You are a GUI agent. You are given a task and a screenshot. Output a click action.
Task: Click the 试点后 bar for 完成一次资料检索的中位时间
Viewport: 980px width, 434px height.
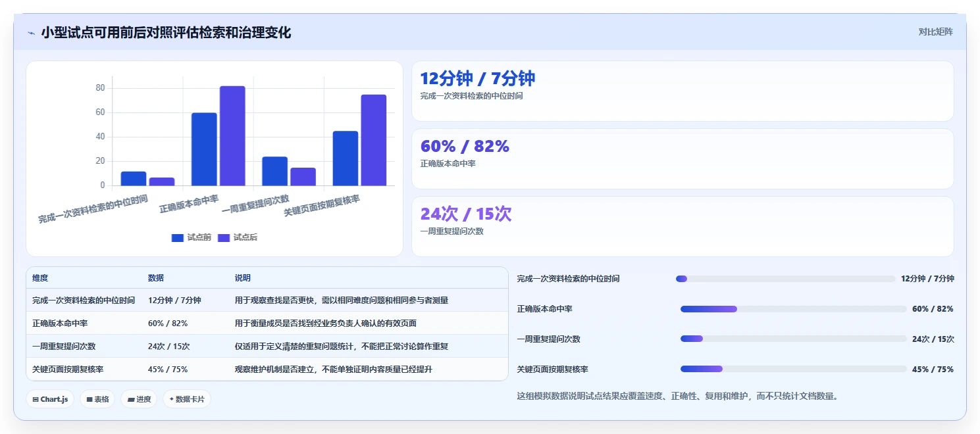[162, 181]
